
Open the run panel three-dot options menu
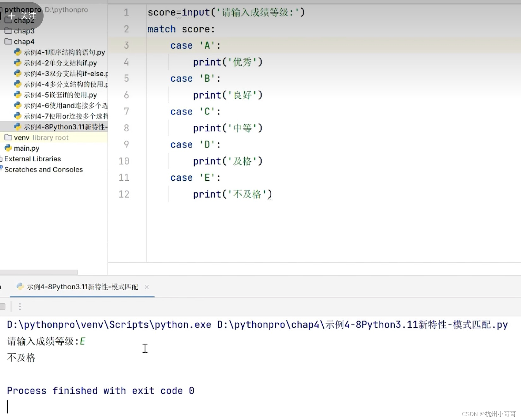[x=20, y=306]
